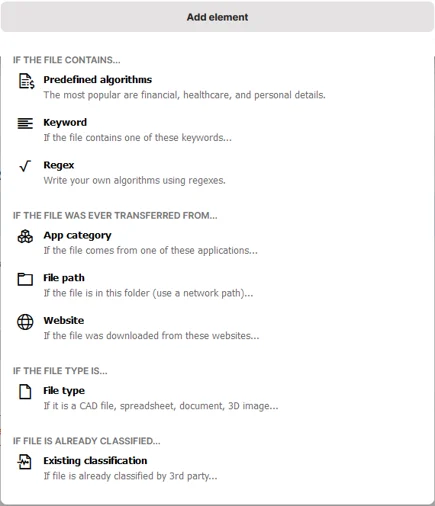
Task: Select the Predefined algorithms option
Action: pos(98,80)
